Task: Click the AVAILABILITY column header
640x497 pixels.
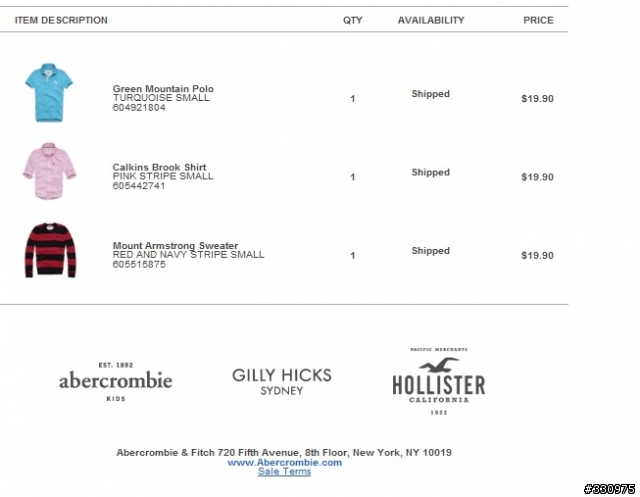Action: tap(431, 20)
